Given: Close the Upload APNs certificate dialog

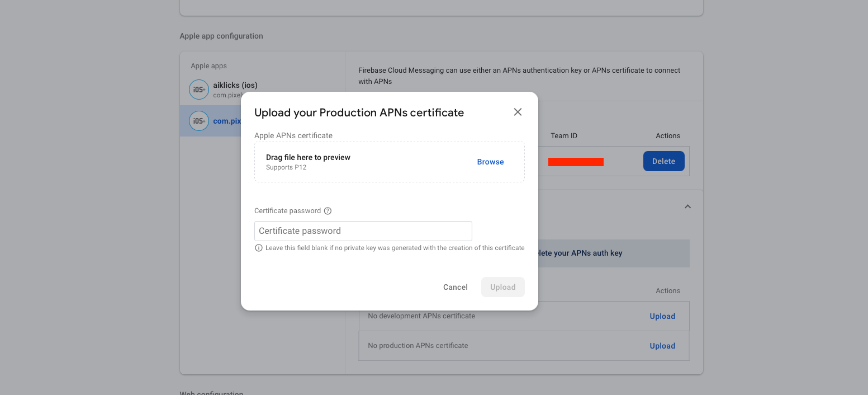Looking at the screenshot, I should (x=518, y=112).
